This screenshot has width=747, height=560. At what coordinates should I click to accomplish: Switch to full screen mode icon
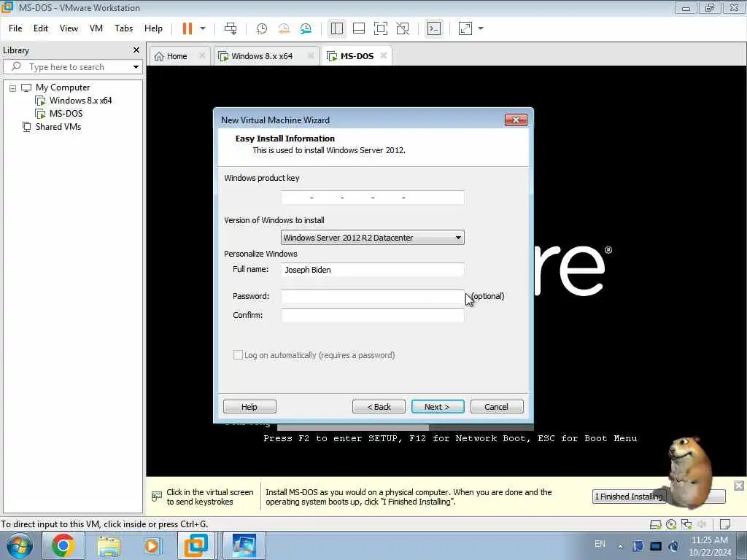(x=381, y=28)
